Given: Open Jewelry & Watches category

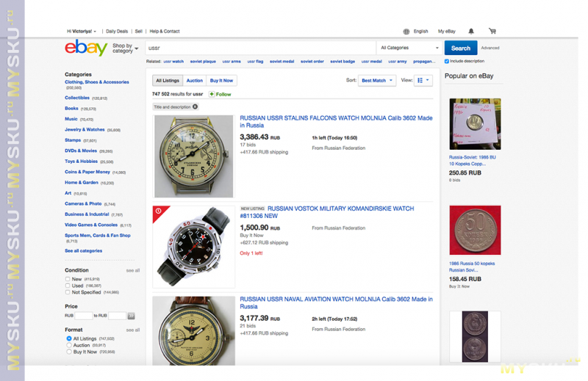Looking at the screenshot, I should (x=85, y=130).
